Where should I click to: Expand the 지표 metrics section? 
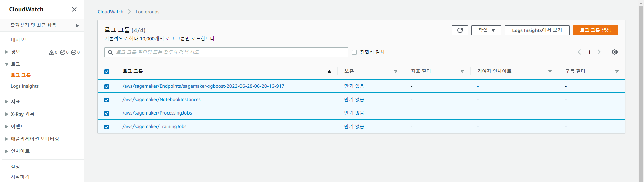(7, 101)
